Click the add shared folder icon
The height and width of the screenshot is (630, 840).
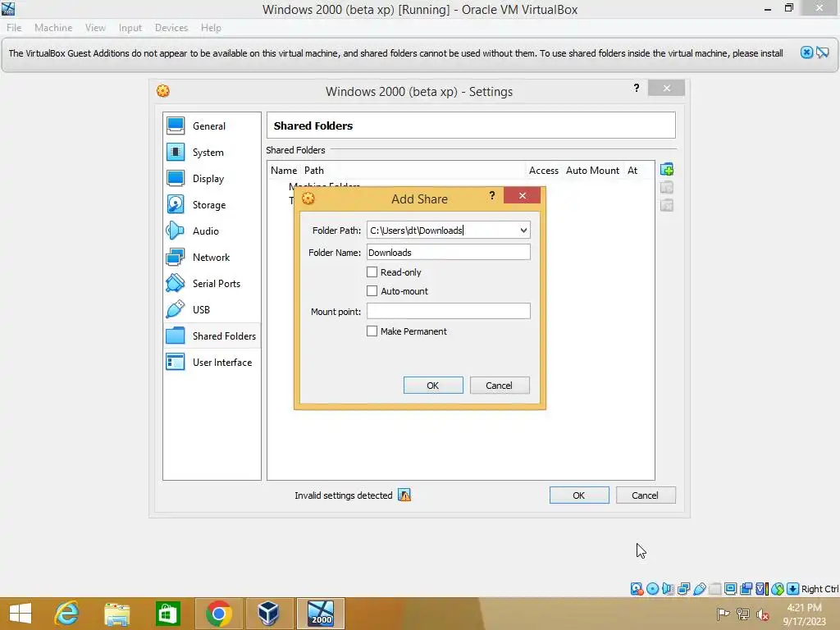(x=667, y=170)
